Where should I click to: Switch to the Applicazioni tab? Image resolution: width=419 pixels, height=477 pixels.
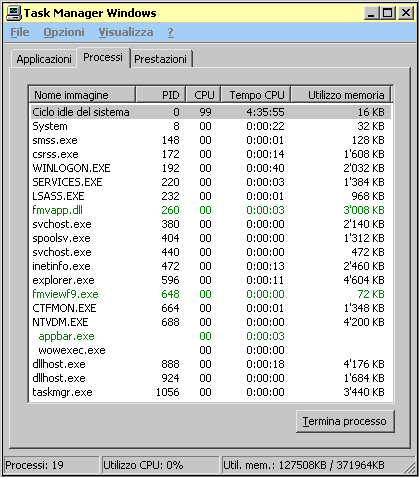click(x=44, y=59)
